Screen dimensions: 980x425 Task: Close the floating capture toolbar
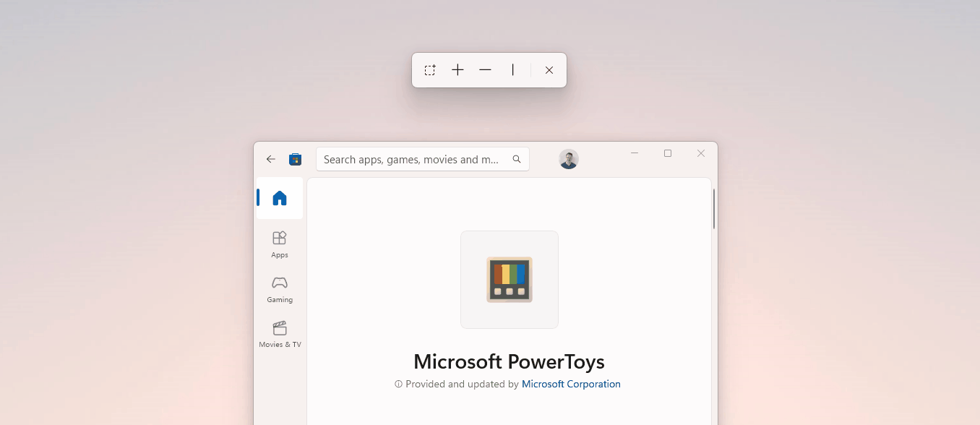549,69
